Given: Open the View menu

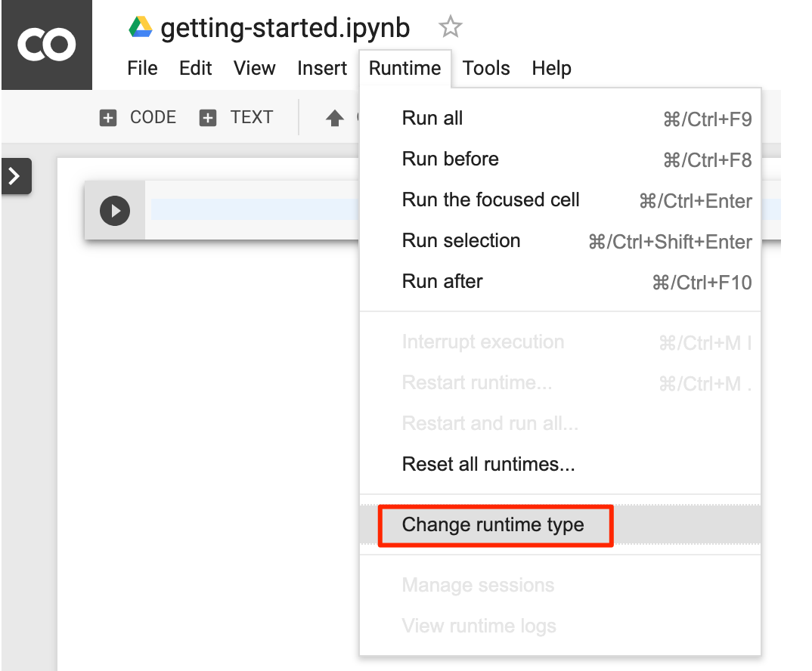Looking at the screenshot, I should pyautogui.click(x=254, y=68).
